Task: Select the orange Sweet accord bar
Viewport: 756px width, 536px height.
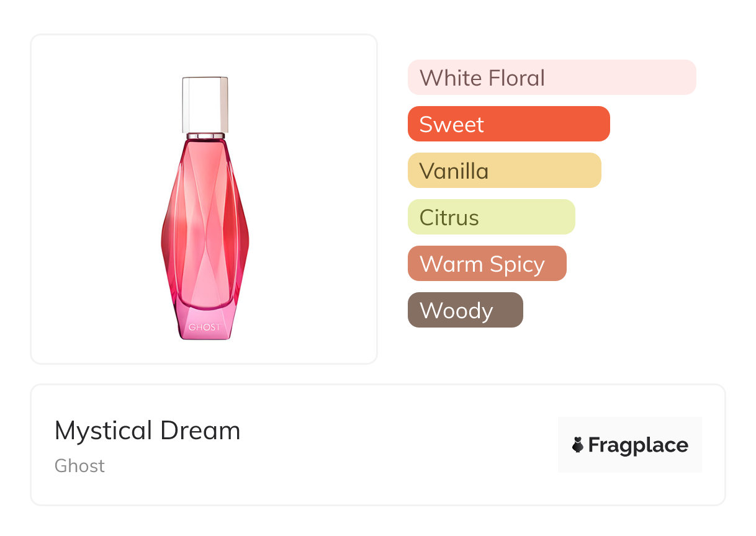Action: pyautogui.click(x=508, y=124)
